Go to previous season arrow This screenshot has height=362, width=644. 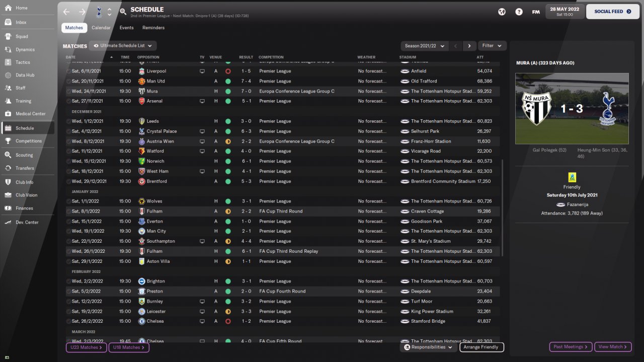[455, 46]
